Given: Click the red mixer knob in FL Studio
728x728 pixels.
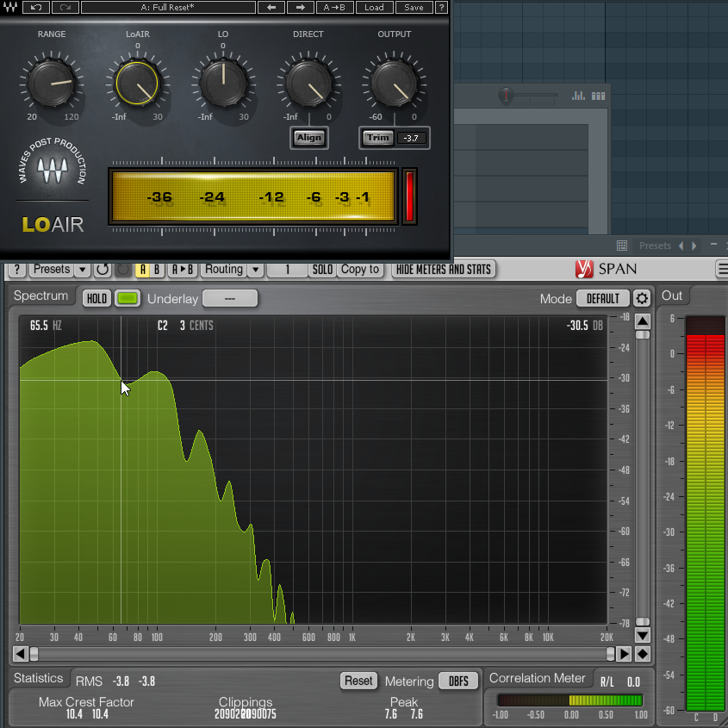Looking at the screenshot, I should point(506,95).
